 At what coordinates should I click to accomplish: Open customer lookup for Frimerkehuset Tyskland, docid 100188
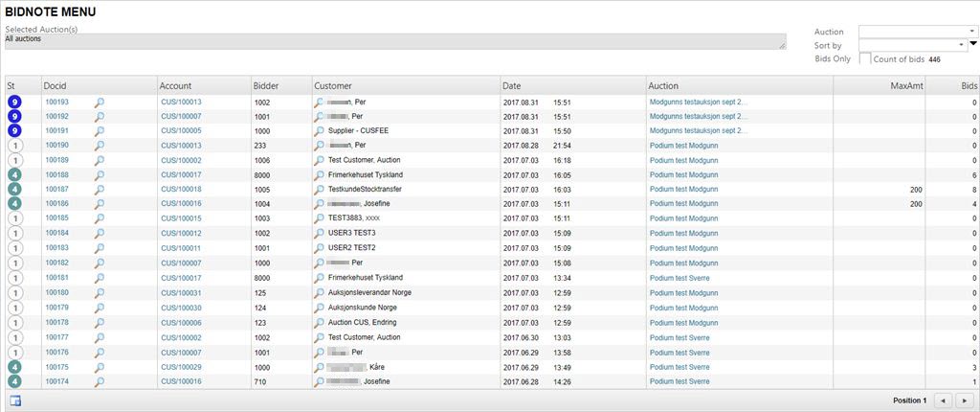tap(320, 175)
